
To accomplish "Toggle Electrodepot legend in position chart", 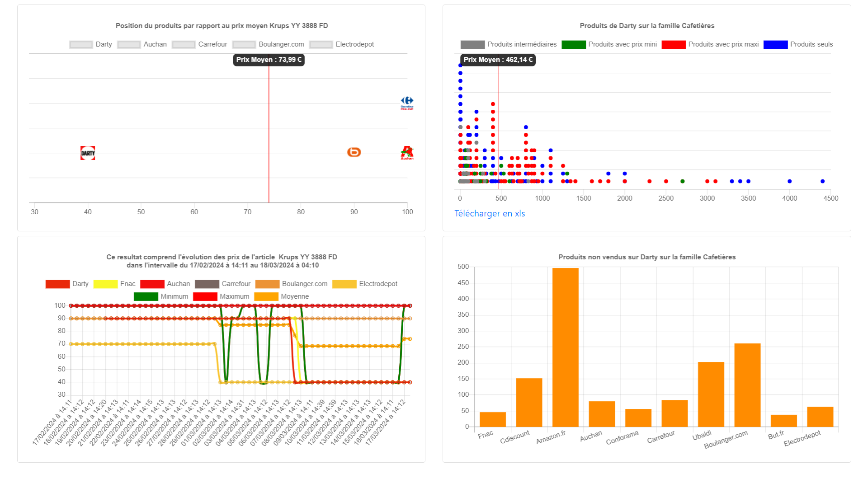I will coord(342,44).
